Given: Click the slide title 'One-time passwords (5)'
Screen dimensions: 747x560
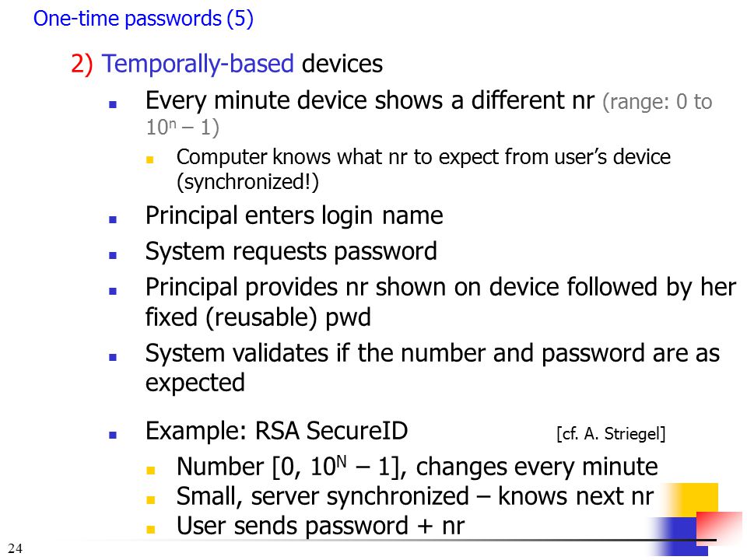Looking at the screenshot, I should tap(143, 19).
